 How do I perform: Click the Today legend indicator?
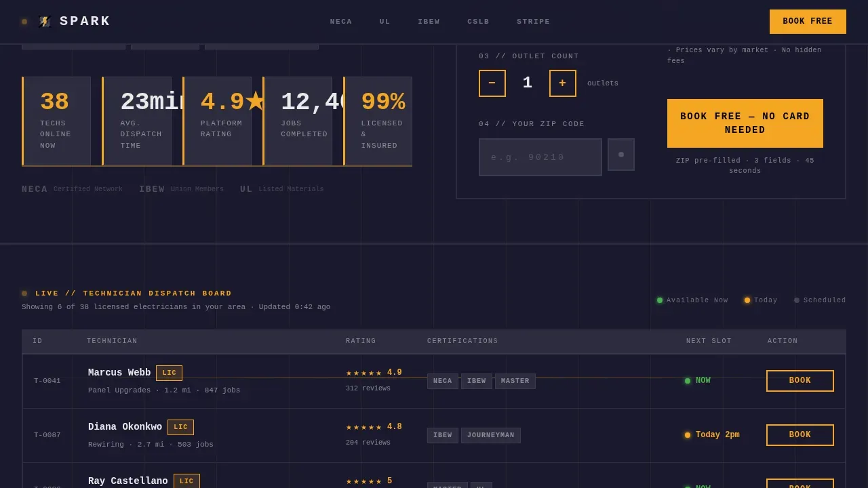tap(761, 300)
